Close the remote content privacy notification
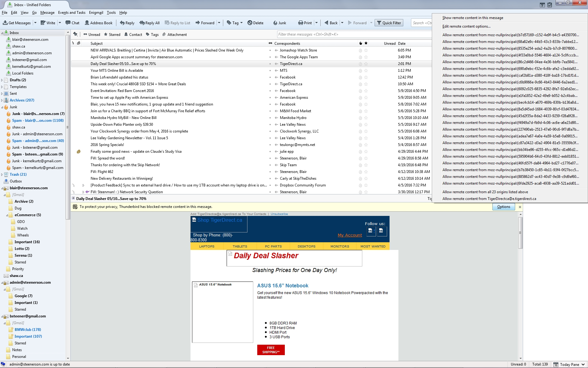Image resolution: width=588 pixels, height=368 pixels. coord(520,207)
